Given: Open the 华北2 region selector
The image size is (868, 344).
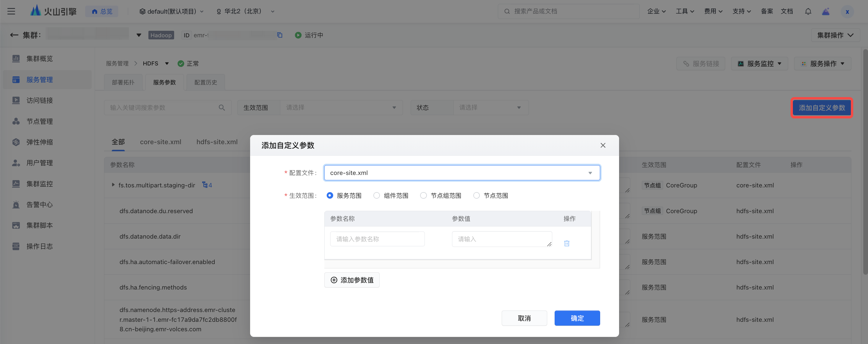Looking at the screenshot, I should click(245, 12).
